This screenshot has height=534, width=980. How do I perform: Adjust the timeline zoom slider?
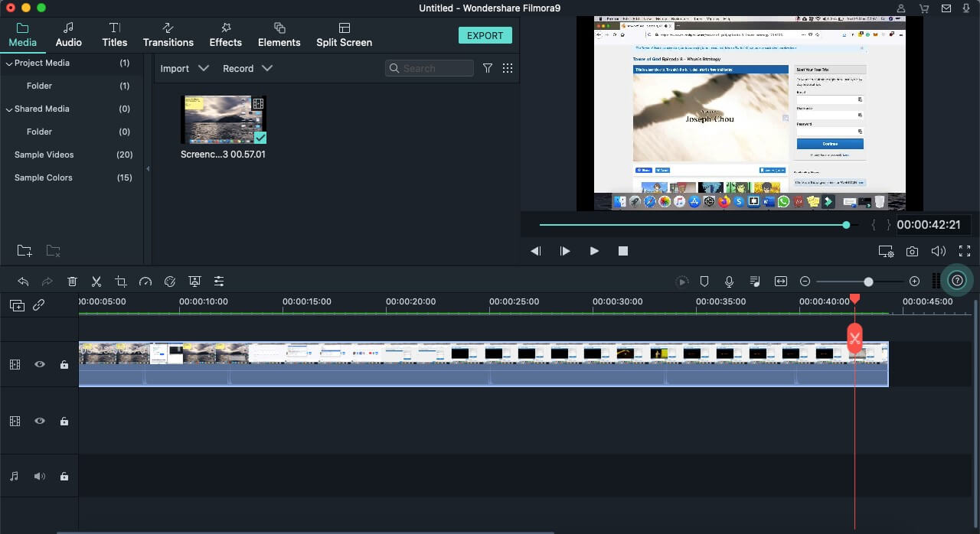pos(868,282)
